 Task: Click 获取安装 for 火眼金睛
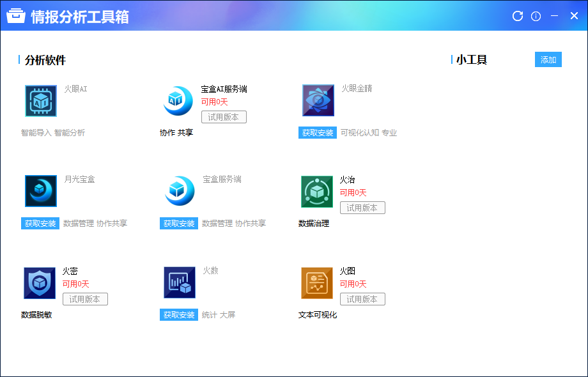pos(318,133)
